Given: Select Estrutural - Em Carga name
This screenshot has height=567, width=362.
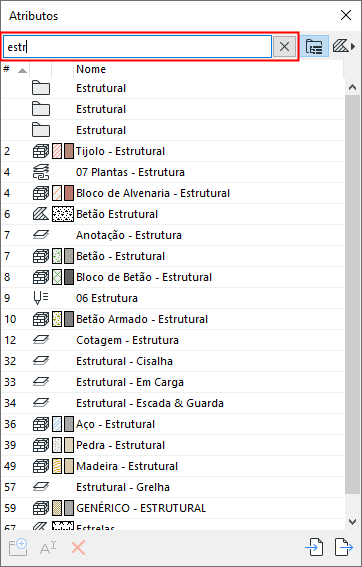Looking at the screenshot, I should (x=130, y=382).
